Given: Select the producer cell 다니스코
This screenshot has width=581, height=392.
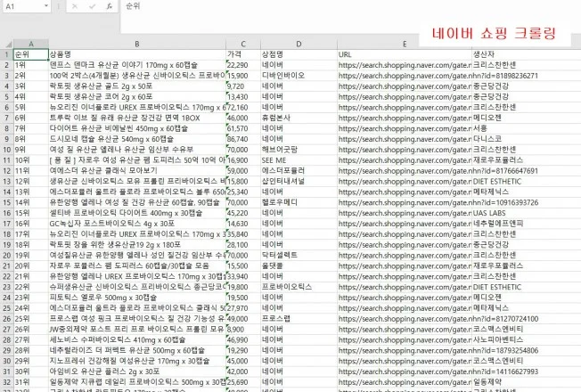Looking at the screenshot, I should [x=526, y=139].
